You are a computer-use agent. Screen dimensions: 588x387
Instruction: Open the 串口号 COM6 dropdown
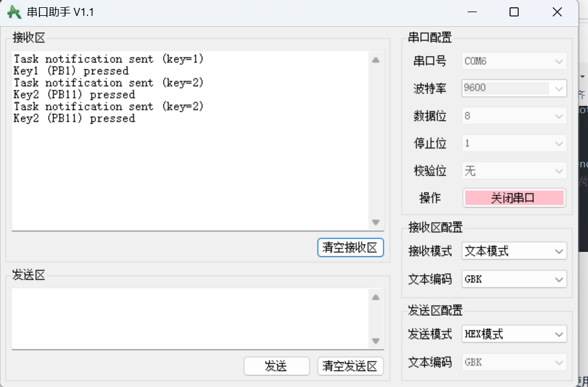pos(514,61)
